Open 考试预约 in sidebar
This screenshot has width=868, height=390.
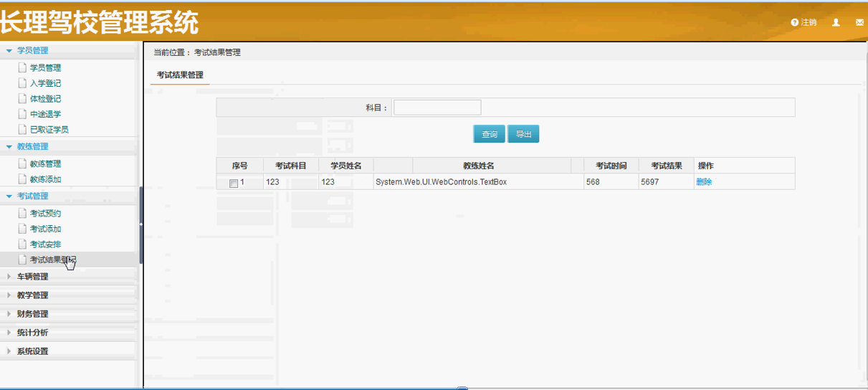[x=45, y=214]
